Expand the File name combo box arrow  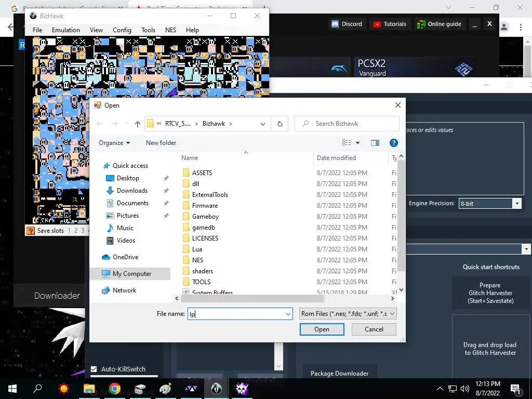click(288, 314)
